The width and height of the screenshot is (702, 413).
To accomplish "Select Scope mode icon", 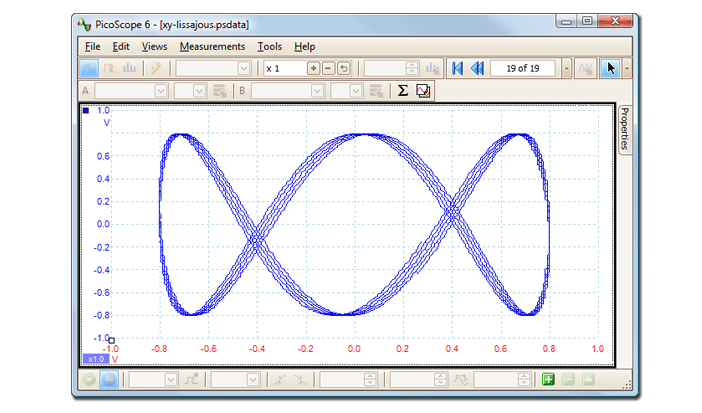I will tap(89, 68).
